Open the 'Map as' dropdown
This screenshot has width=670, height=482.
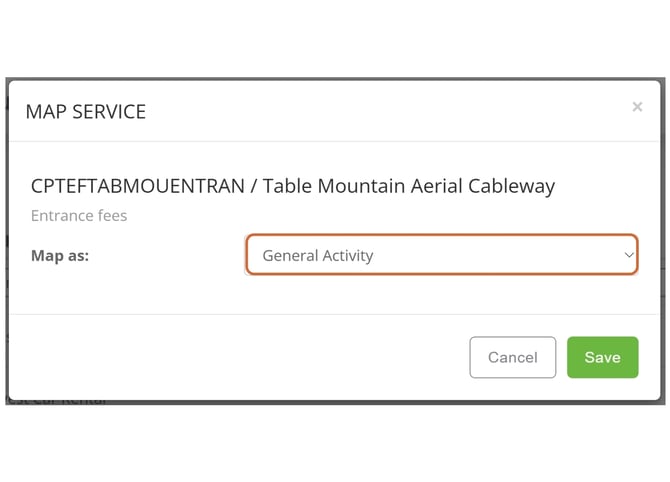pos(441,255)
